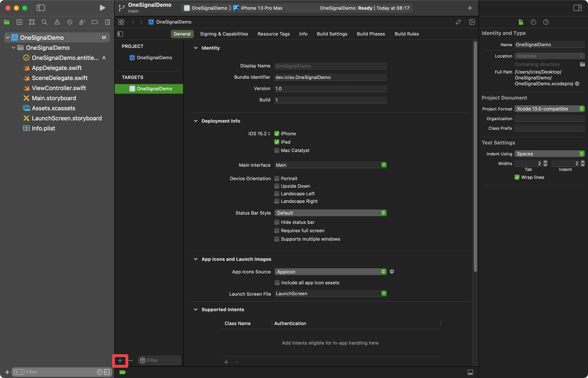Screen dimensions: 588x378
Task: Toggle the iPhone deployment checkbox
Action: click(277, 133)
